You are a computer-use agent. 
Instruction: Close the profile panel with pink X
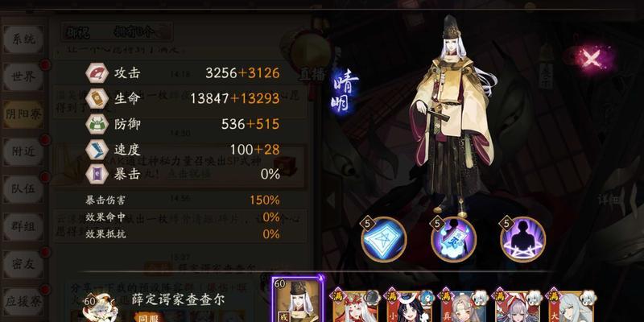click(592, 60)
